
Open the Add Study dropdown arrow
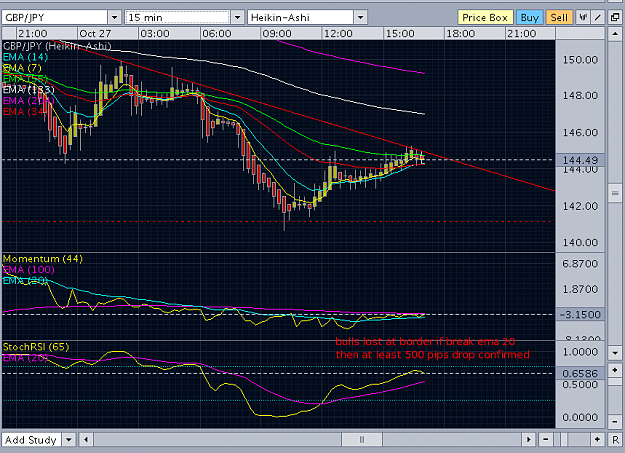(69, 440)
